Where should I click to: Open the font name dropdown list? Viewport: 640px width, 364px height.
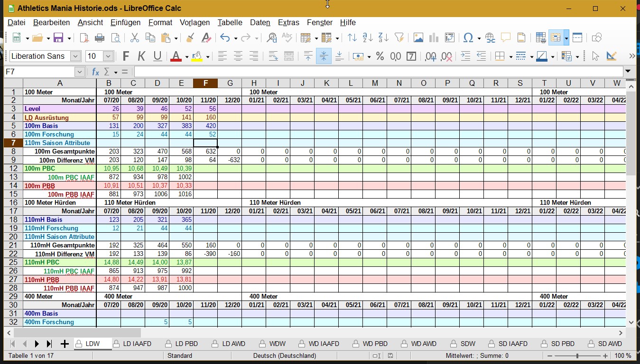(x=75, y=56)
